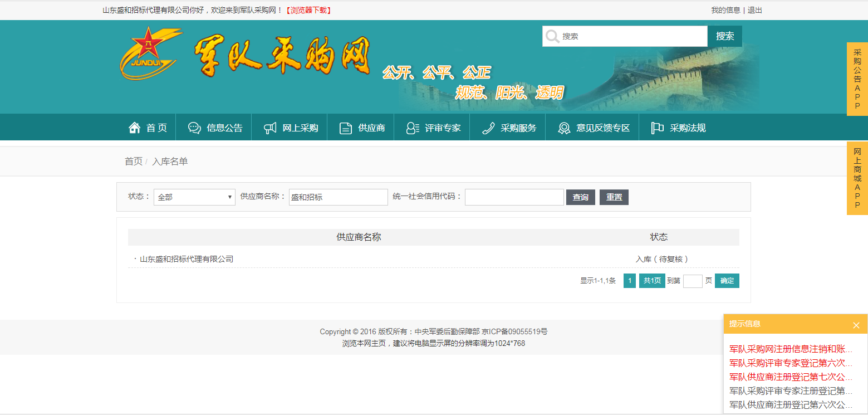Viewport: 868px width, 415px height.
Task: Focus the 统一社会信用代码 input field
Action: click(x=514, y=197)
